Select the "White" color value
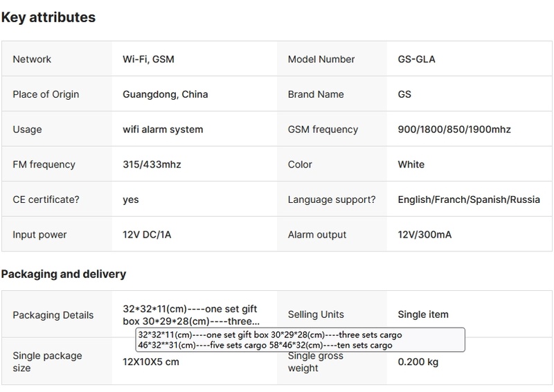 tap(411, 165)
